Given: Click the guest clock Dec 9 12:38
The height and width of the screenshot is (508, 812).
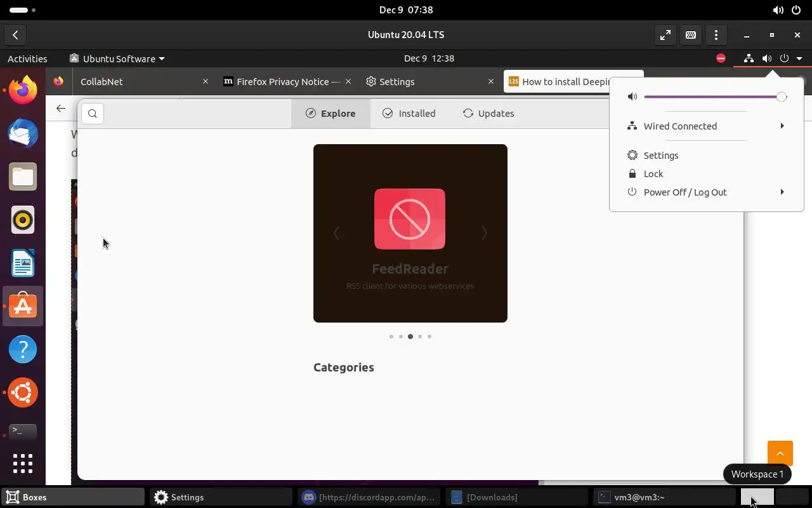Looking at the screenshot, I should click(x=429, y=58).
